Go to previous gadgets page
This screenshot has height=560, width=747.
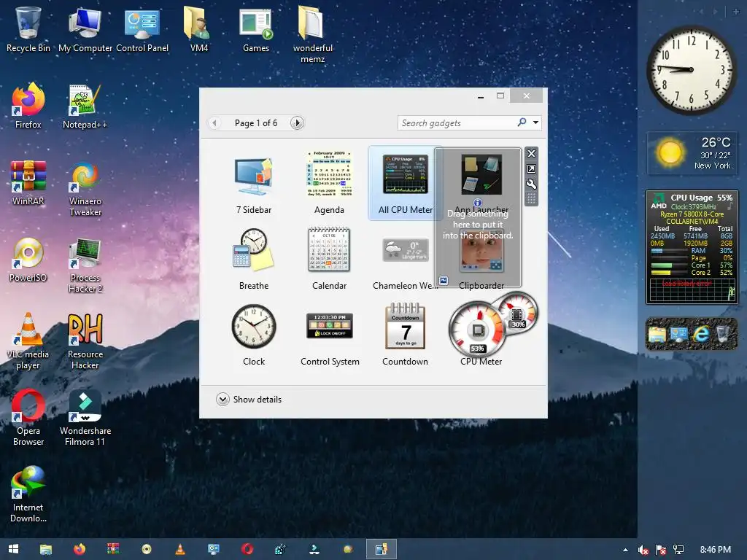click(x=214, y=122)
